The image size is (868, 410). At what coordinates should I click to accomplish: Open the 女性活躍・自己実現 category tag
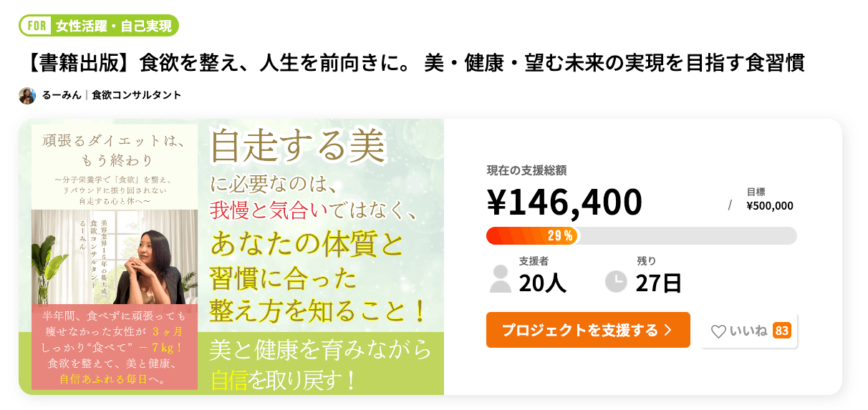click(x=114, y=26)
